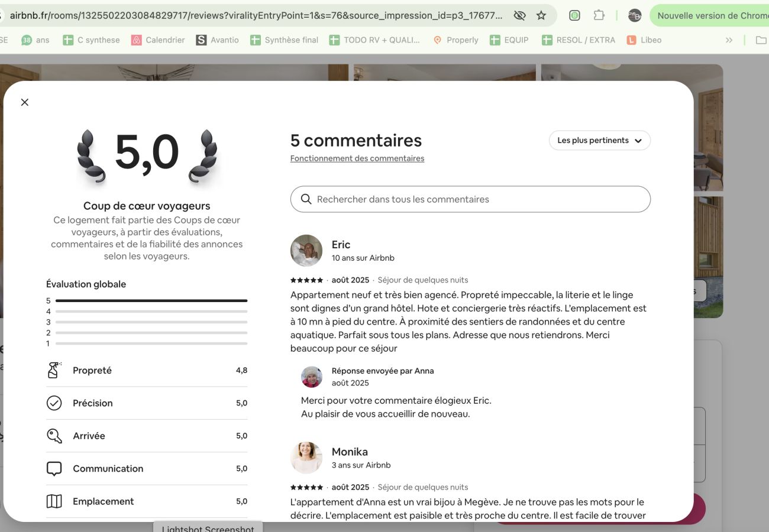
Task: Close the reviews modal with X
Action: point(24,102)
